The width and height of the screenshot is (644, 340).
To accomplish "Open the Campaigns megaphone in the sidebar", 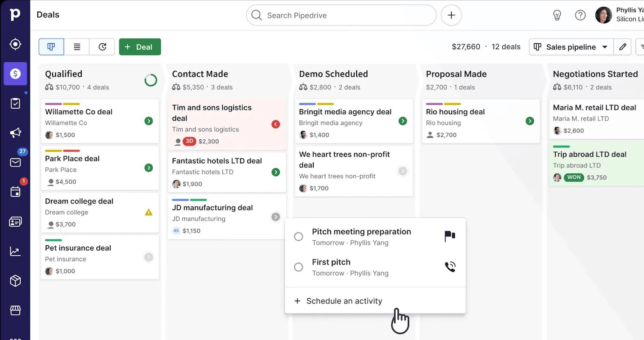I will tap(15, 132).
